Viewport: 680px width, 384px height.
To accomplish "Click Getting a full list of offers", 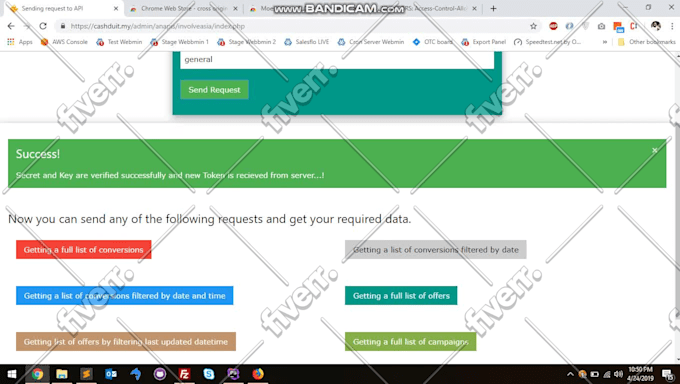I will (x=401, y=295).
